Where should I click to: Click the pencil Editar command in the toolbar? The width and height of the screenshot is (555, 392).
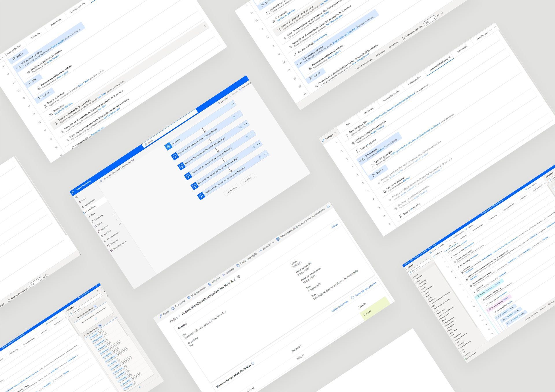(x=165, y=314)
